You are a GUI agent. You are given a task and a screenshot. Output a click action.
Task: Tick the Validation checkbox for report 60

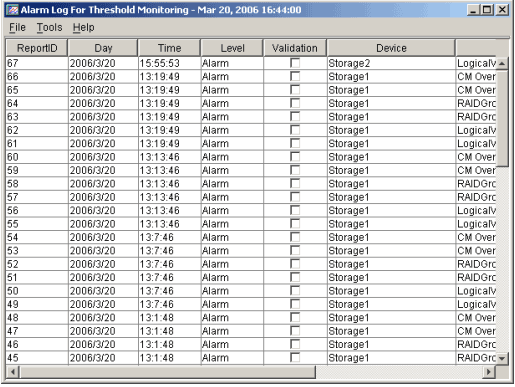click(295, 157)
